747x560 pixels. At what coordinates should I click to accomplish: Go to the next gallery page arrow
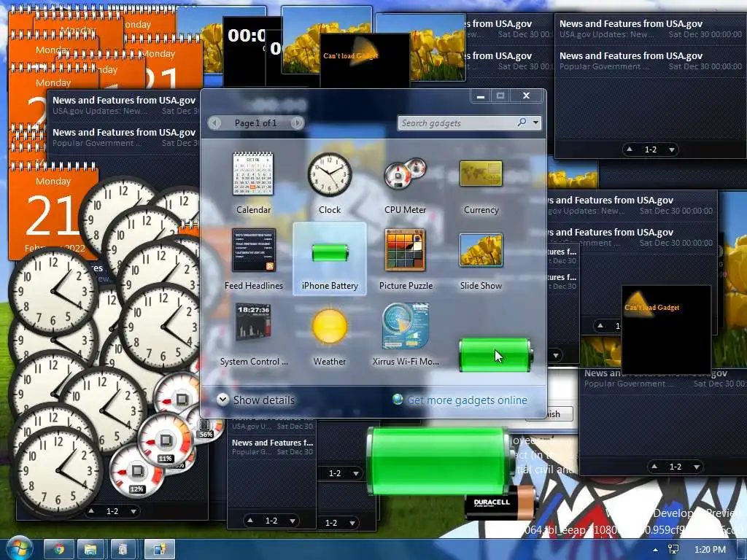click(297, 122)
